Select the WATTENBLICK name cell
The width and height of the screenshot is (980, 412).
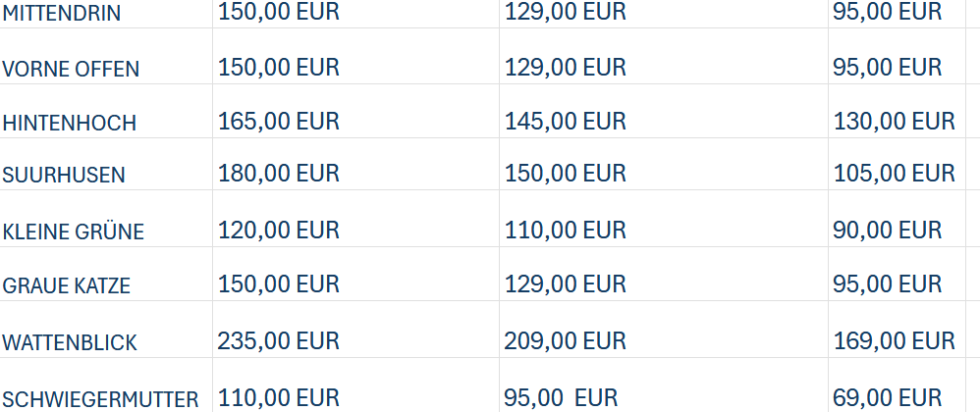70,343
